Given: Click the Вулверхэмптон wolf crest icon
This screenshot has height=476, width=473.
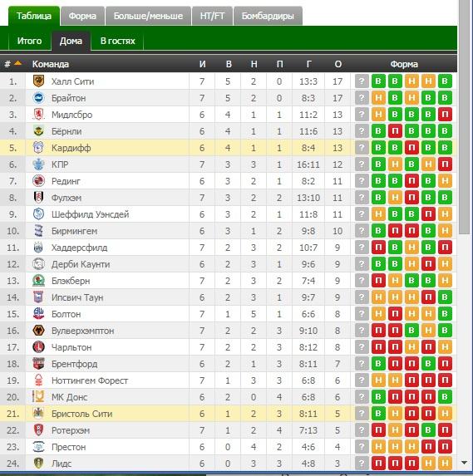Looking at the screenshot, I should point(38,331).
